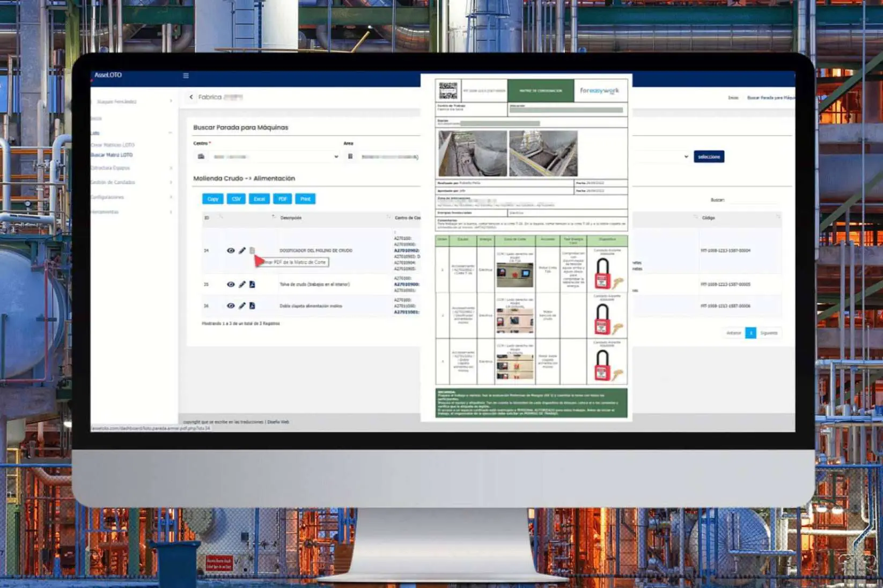Click the PDF document icon for row 34

252,250
